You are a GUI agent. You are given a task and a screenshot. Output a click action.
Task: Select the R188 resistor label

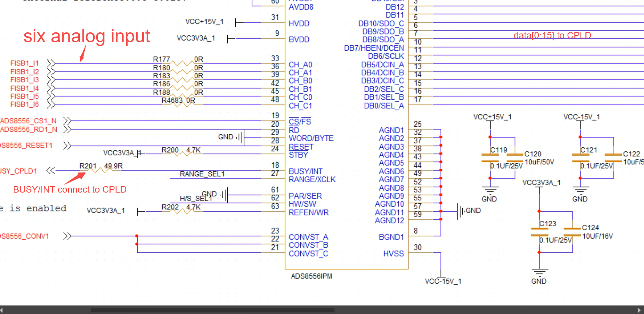click(162, 92)
